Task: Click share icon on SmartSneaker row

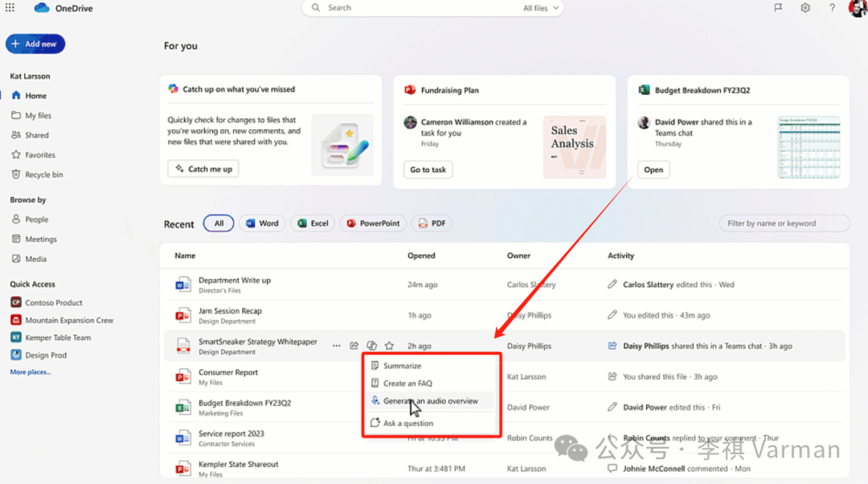Action: coord(354,346)
